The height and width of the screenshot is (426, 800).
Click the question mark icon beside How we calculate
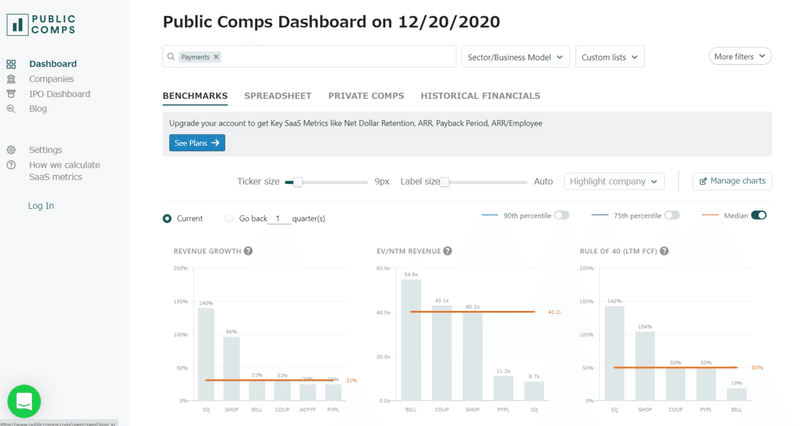(x=11, y=165)
